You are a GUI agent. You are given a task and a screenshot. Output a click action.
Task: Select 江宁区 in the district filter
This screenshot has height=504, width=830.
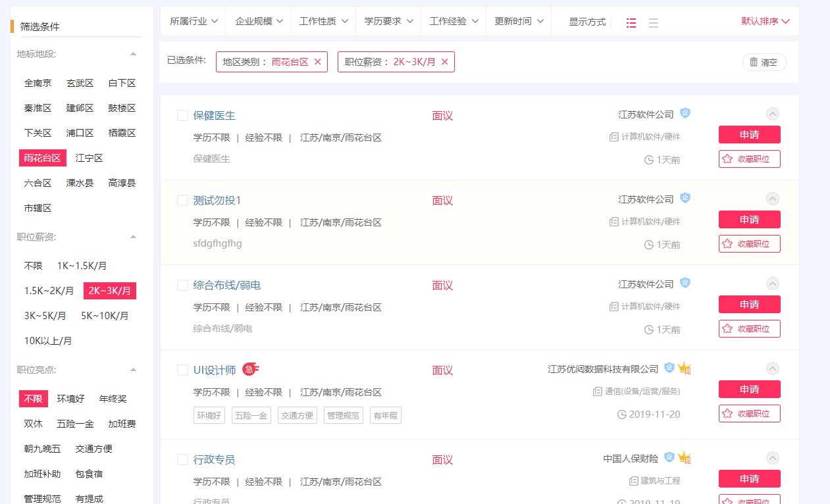click(x=89, y=158)
